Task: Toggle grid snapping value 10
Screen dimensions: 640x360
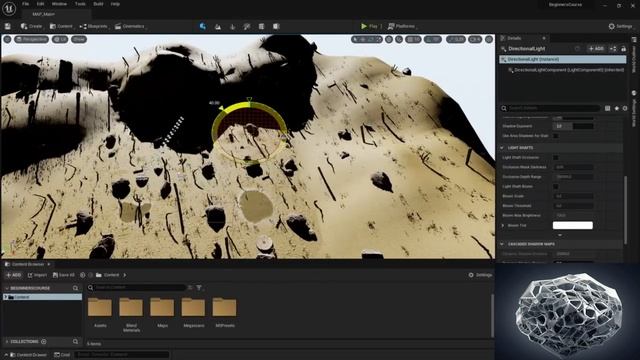Action: coord(413,39)
